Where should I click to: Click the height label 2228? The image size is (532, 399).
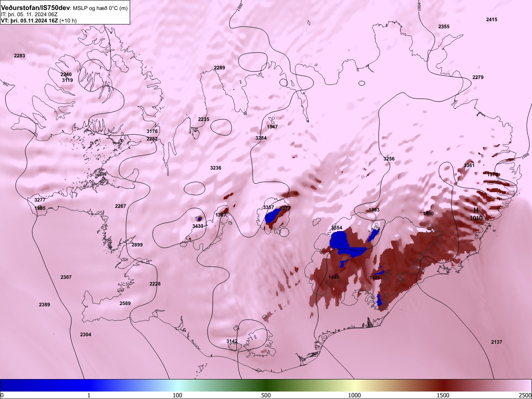click(155, 284)
